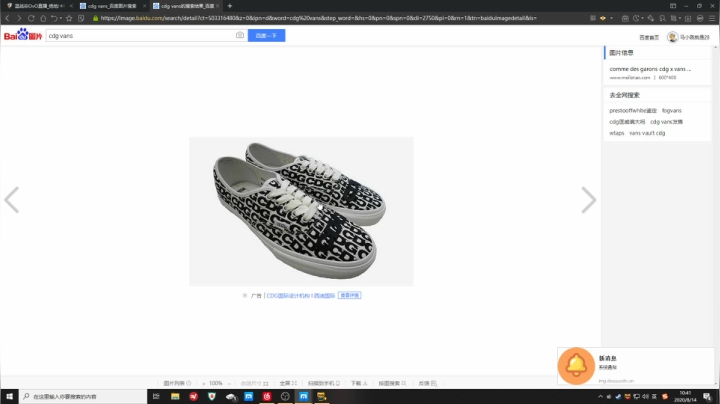Click the Windows taskbar search box
This screenshot has width=720, height=404.
pyautogui.click(x=83, y=396)
